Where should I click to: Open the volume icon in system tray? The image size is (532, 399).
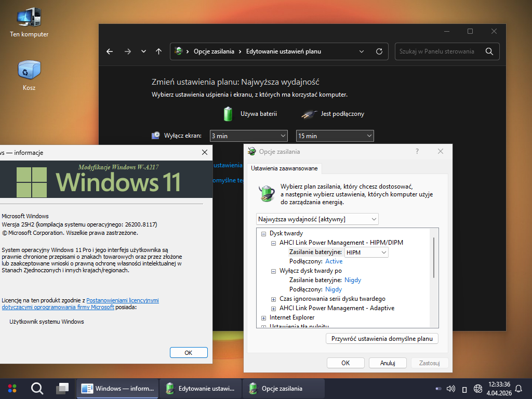tap(451, 388)
